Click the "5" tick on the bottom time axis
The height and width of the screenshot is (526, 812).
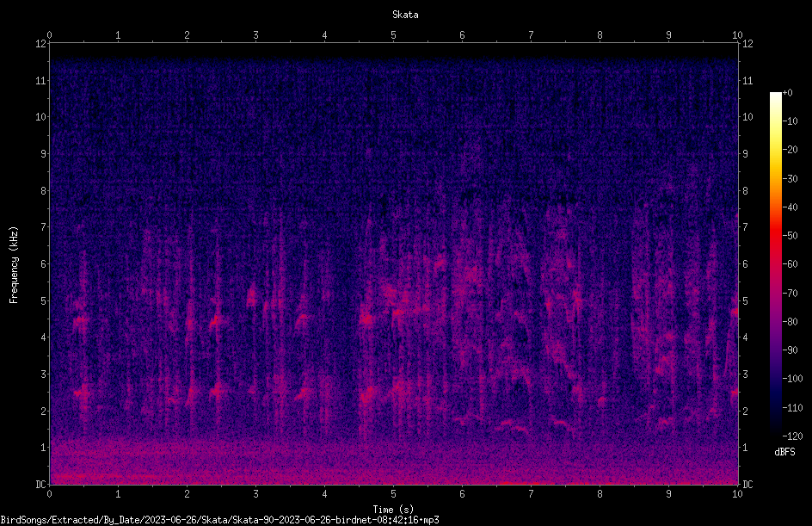pyautogui.click(x=394, y=494)
